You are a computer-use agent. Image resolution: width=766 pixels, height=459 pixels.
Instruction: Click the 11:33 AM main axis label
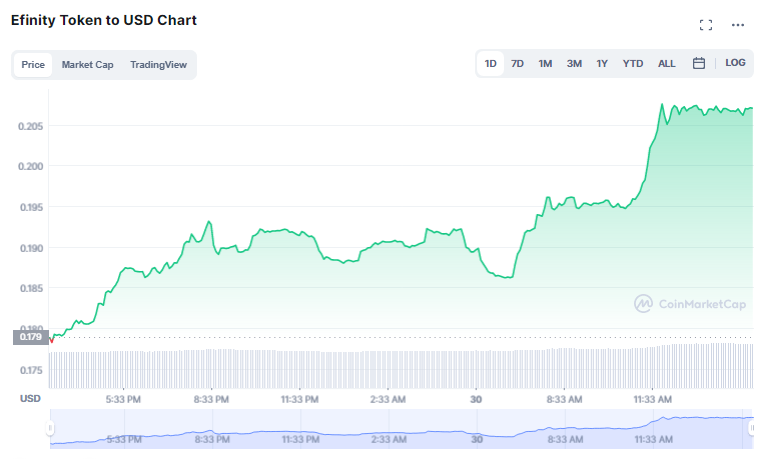pos(653,399)
